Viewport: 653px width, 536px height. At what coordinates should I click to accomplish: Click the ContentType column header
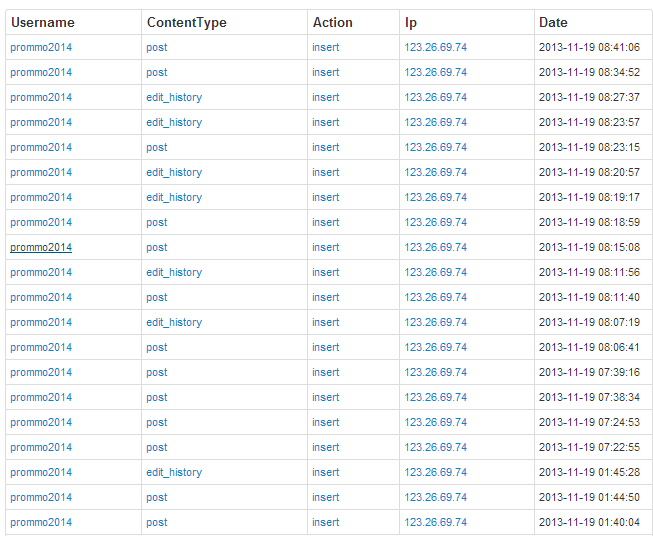186,22
